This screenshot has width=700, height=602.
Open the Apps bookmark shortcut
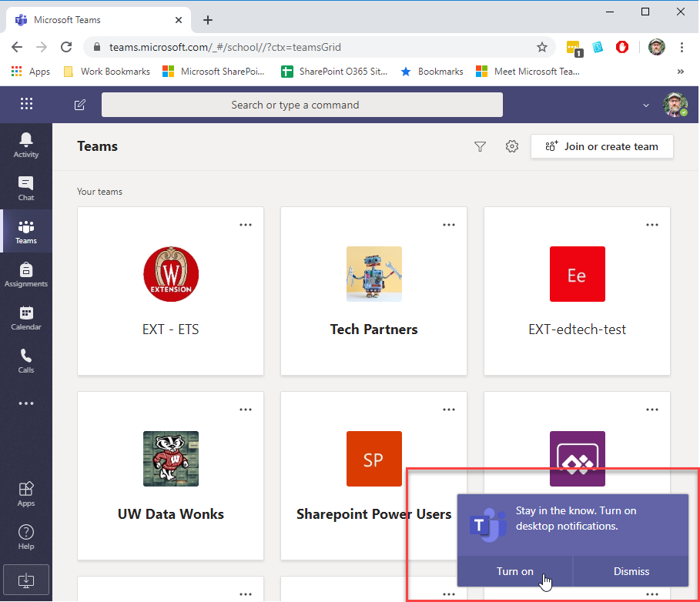point(30,72)
